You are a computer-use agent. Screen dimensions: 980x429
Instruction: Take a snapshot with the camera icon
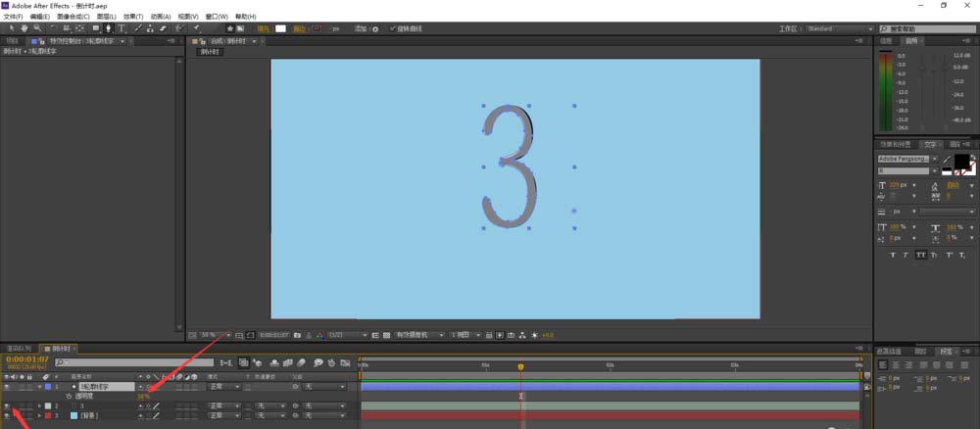[x=297, y=335]
